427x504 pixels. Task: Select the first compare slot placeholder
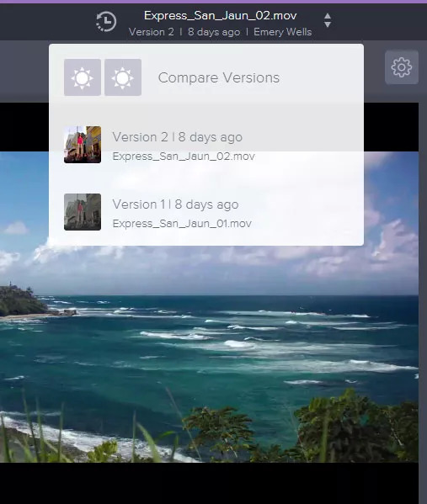pyautogui.click(x=83, y=77)
